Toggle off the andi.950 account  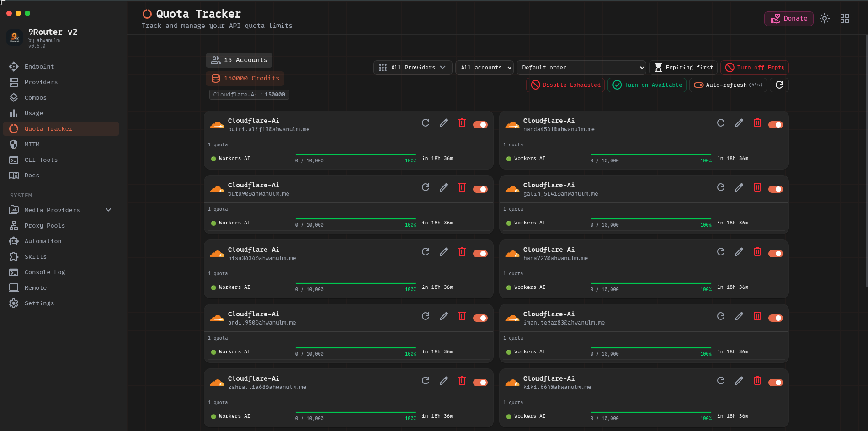(480, 318)
